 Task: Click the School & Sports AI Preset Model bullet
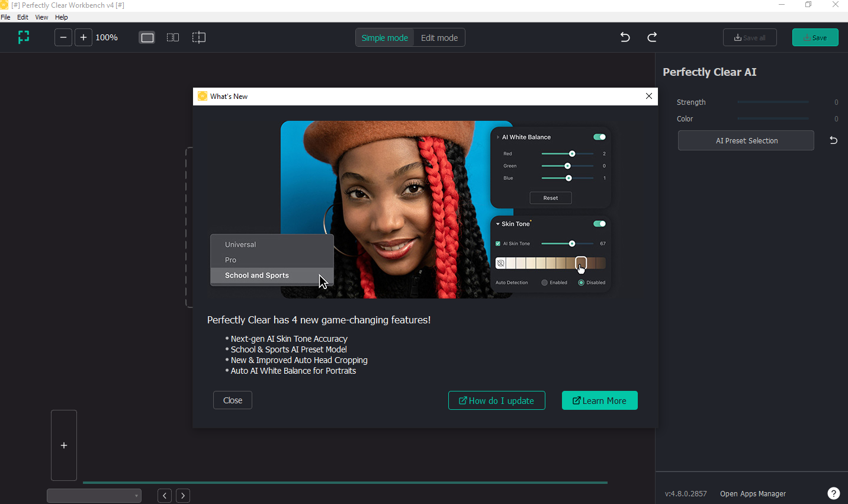click(x=288, y=349)
